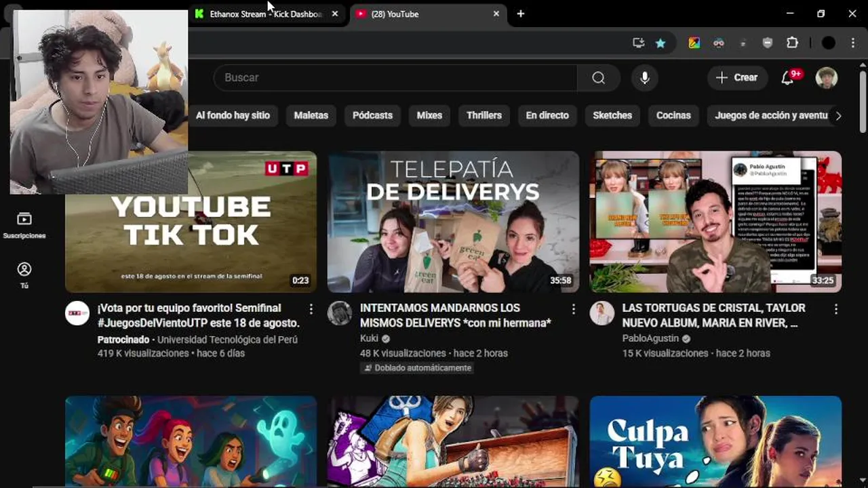
Task: Bookmark this page with the star icon
Action: pyautogui.click(x=660, y=43)
